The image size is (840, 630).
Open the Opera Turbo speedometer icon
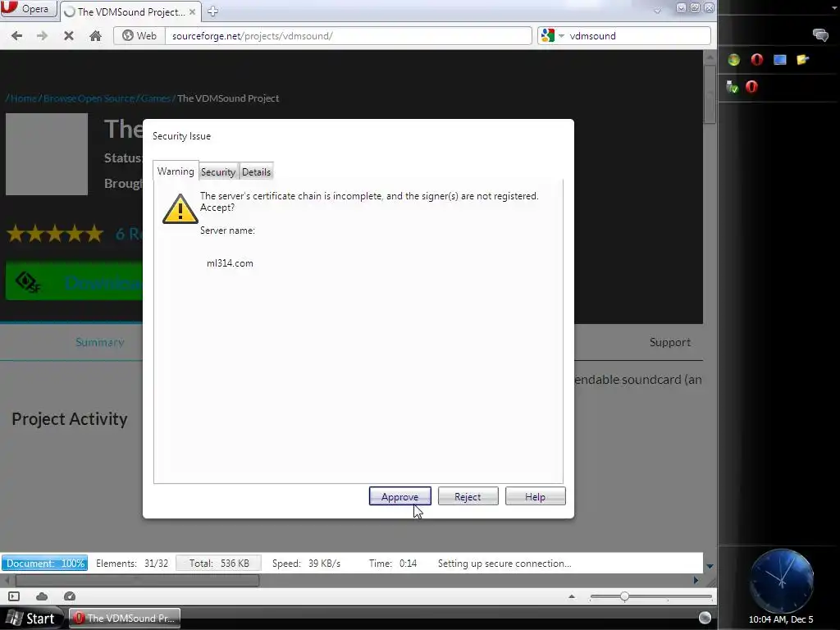(x=70, y=596)
